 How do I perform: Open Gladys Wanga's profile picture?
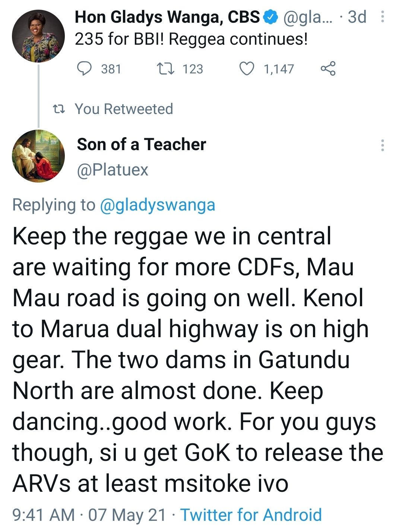click(x=38, y=36)
